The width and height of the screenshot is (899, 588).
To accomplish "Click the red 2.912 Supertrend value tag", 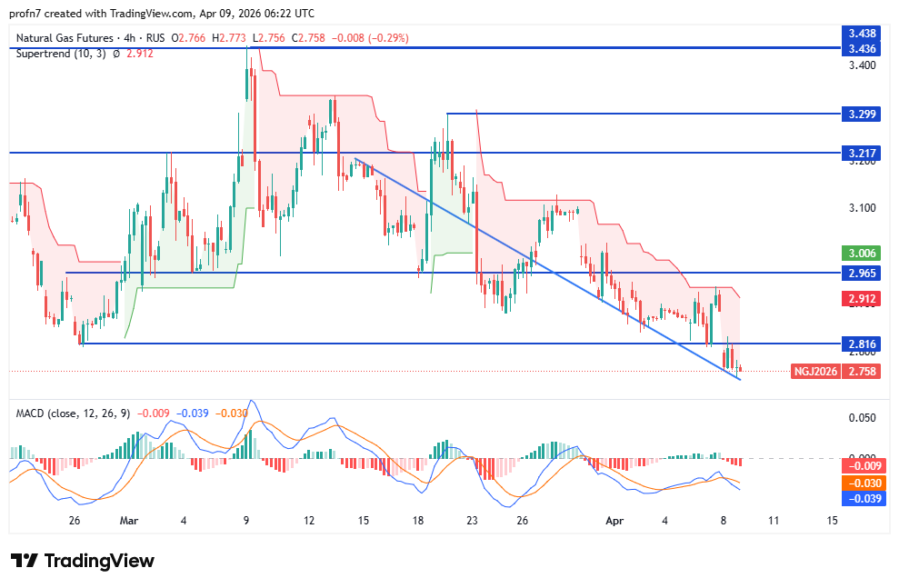I will 862,298.
